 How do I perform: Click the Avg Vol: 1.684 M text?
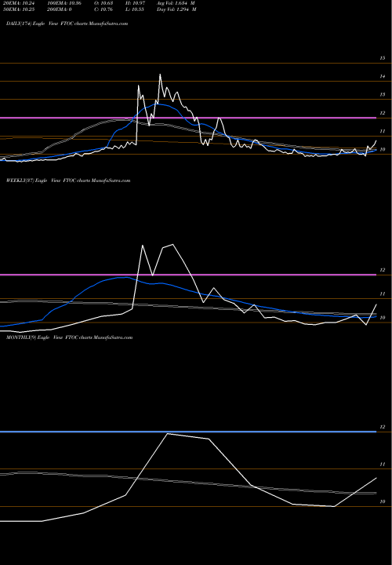click(x=176, y=3)
